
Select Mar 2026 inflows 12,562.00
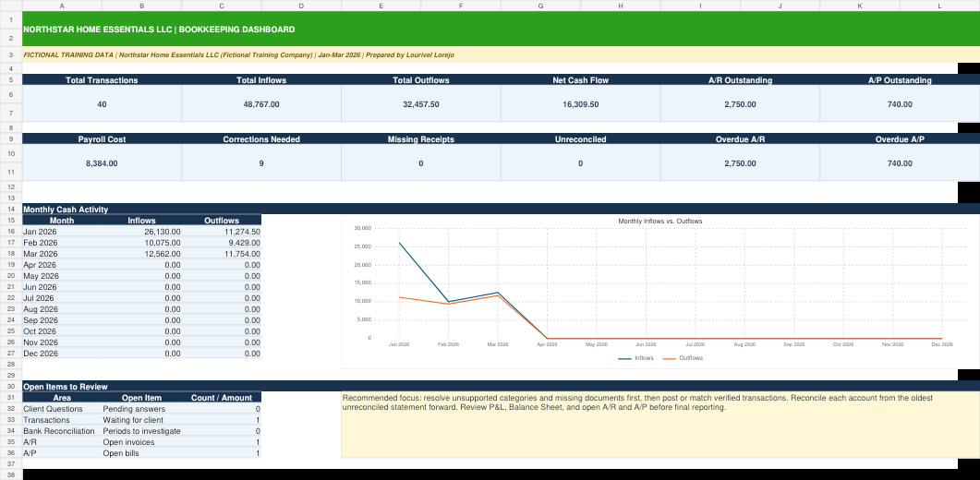142,254
